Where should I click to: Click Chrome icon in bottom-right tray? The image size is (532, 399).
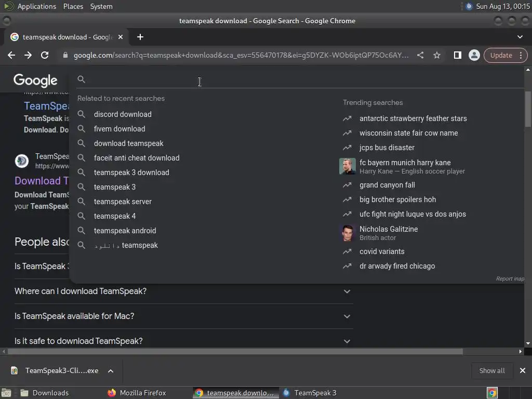pos(492,393)
